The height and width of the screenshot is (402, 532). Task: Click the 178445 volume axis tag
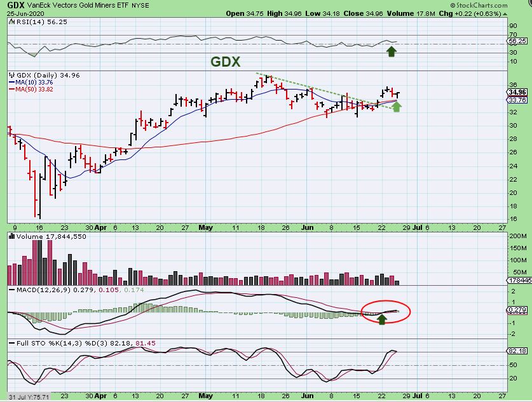[520, 280]
